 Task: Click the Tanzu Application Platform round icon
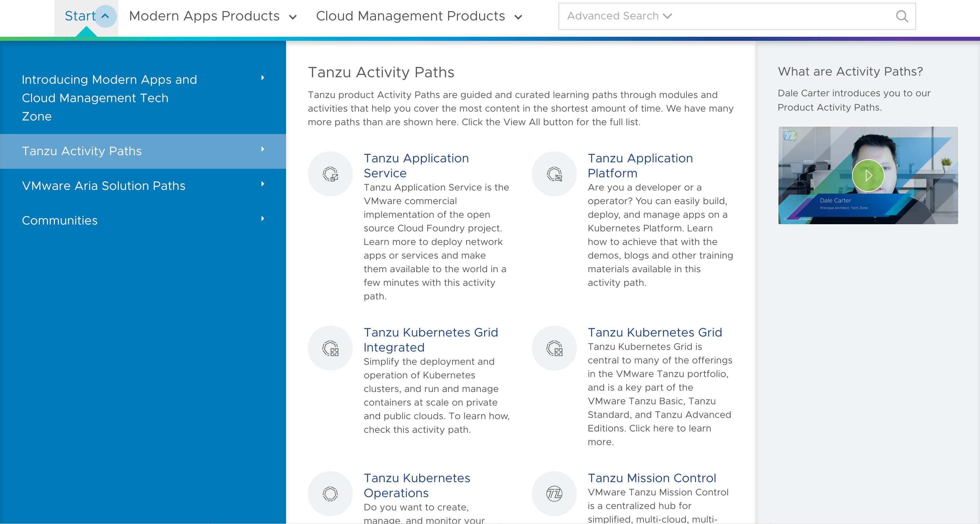pyautogui.click(x=554, y=174)
